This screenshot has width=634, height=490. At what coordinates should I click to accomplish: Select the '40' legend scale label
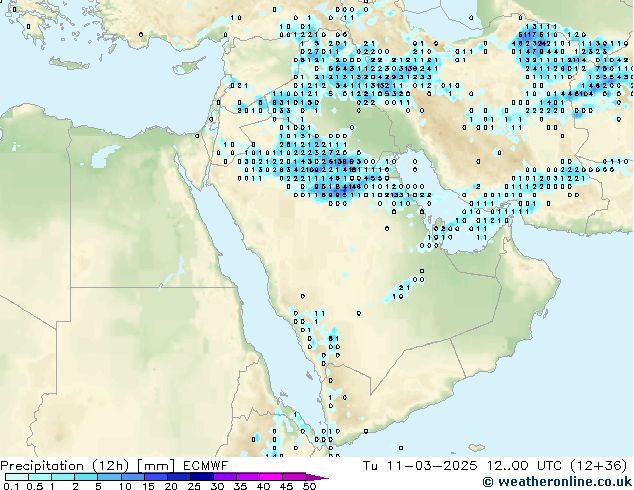tap(263, 486)
